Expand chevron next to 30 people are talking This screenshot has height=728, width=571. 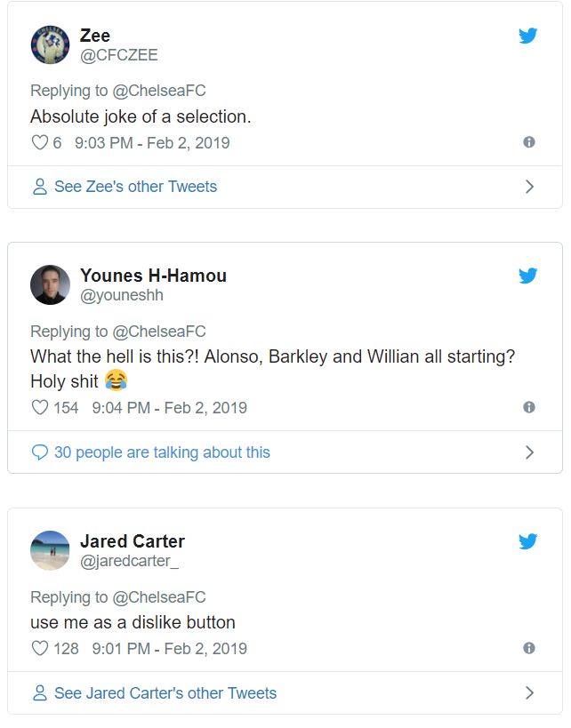(x=529, y=452)
